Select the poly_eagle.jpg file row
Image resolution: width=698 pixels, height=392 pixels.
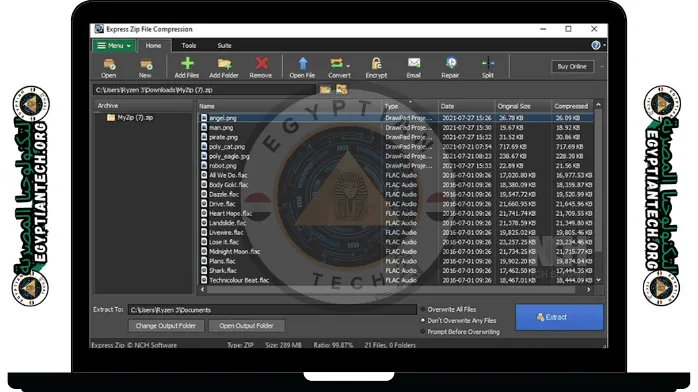[396, 156]
